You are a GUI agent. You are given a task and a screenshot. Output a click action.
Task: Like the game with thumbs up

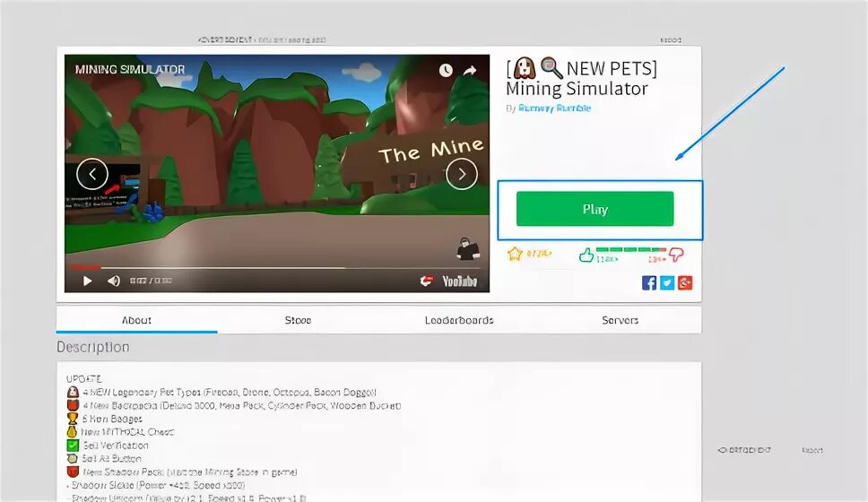[586, 255]
